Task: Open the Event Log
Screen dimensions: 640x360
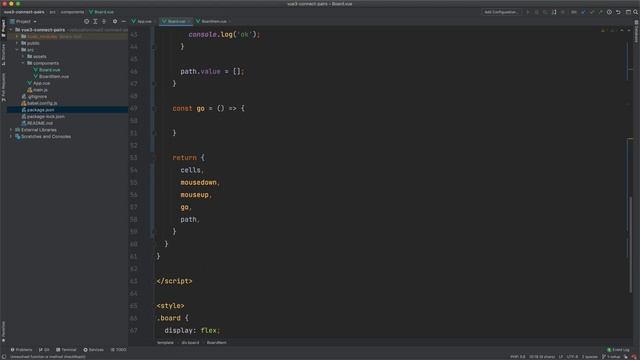Action: point(619,350)
